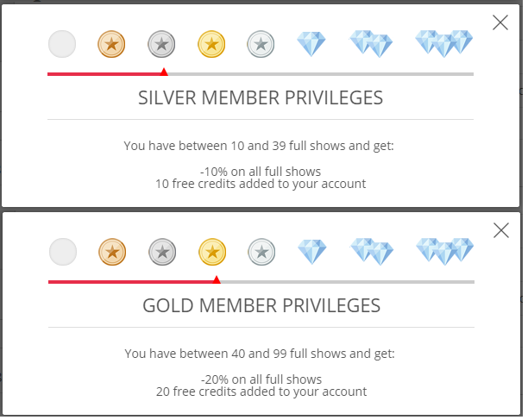Select the bronze star medal in Silver panel
The width and height of the screenshot is (528, 420).
111,44
